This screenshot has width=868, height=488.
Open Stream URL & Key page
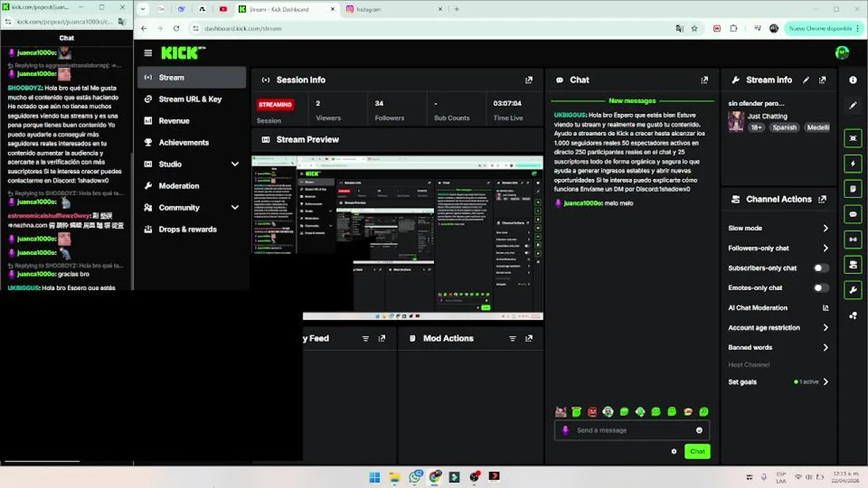coord(192,99)
